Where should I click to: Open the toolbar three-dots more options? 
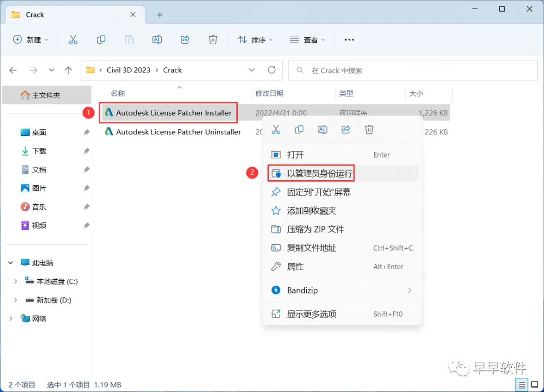click(x=350, y=40)
